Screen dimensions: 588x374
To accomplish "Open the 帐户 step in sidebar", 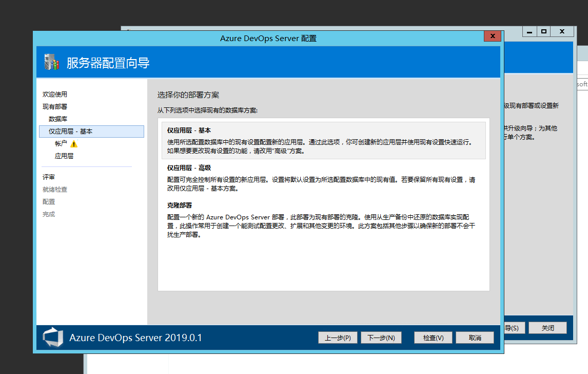I will click(61, 144).
